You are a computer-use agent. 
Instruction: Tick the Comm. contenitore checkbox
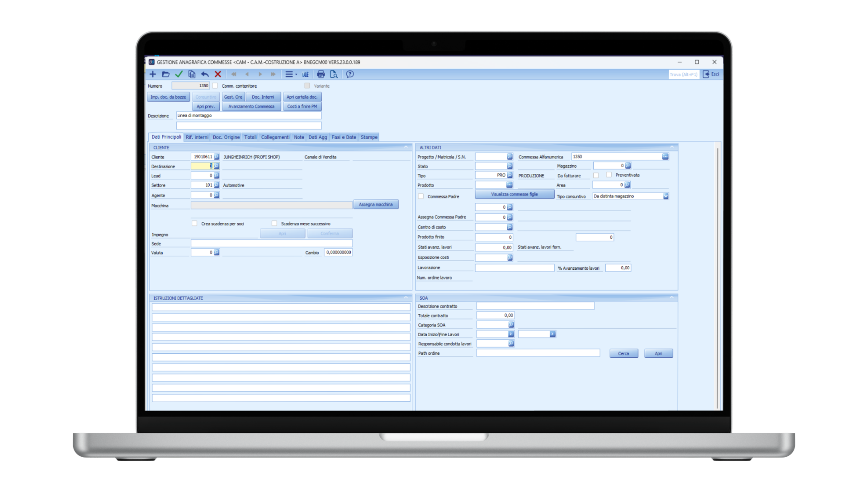coord(215,85)
